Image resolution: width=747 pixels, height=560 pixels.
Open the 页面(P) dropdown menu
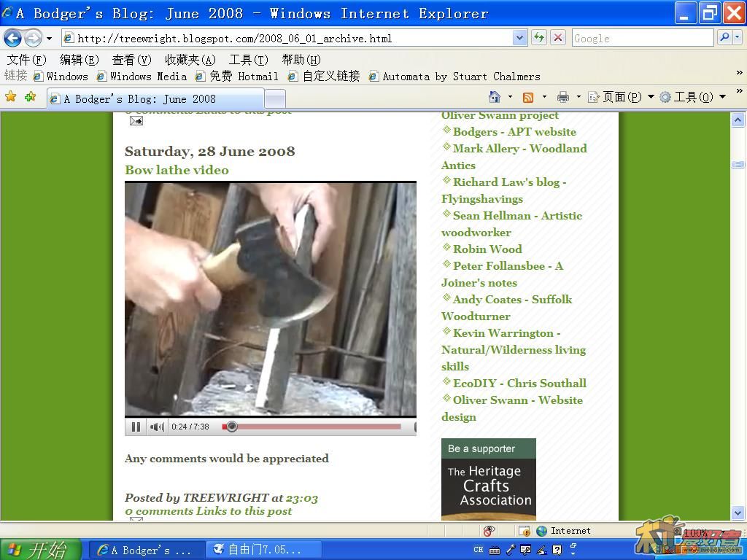620,97
